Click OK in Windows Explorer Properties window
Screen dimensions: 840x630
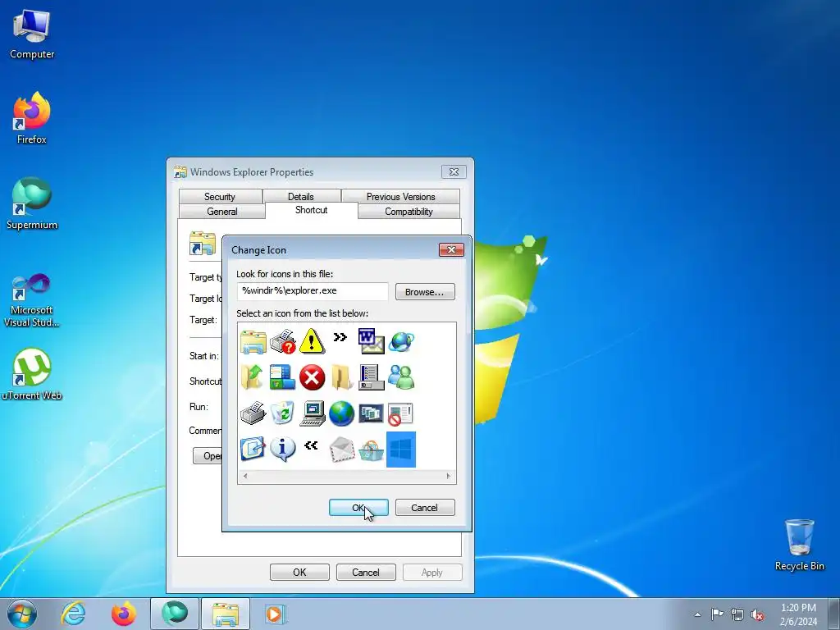(299, 572)
